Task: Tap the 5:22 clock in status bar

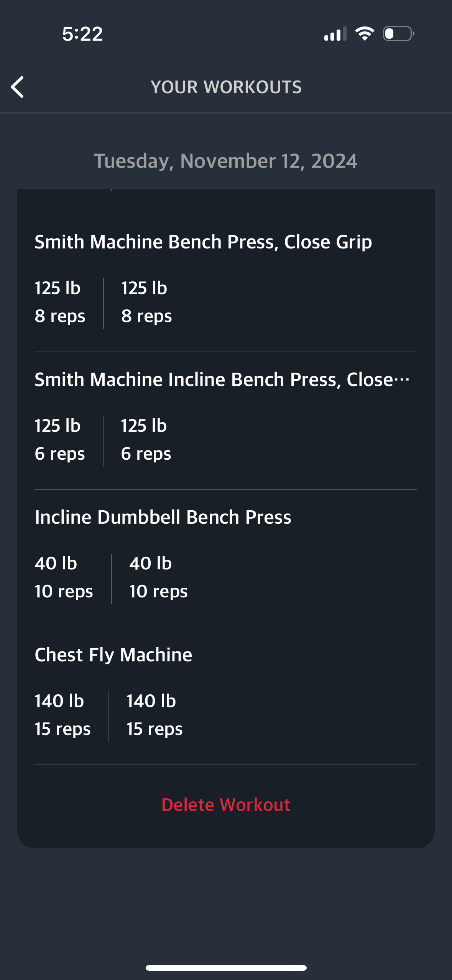Action: point(82,34)
